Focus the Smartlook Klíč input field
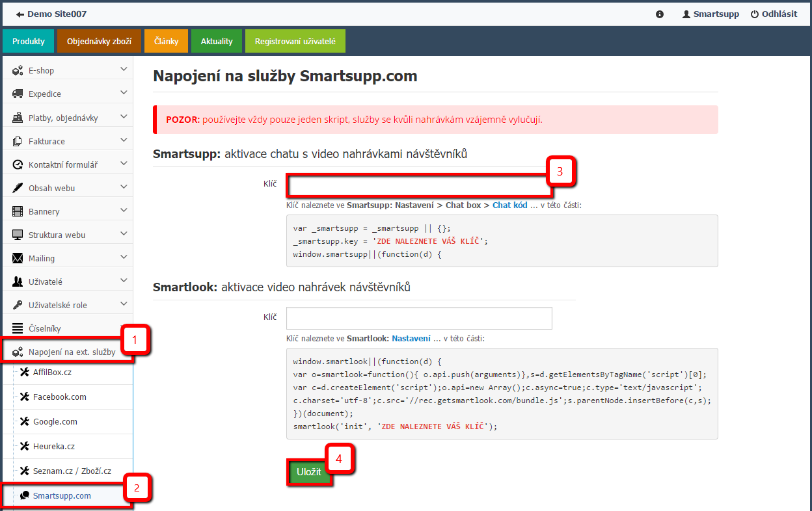The image size is (812, 511). coord(419,318)
